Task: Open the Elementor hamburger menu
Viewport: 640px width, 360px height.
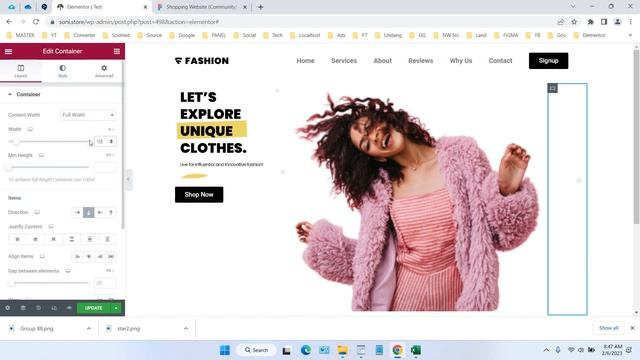Action: pyautogui.click(x=8, y=51)
